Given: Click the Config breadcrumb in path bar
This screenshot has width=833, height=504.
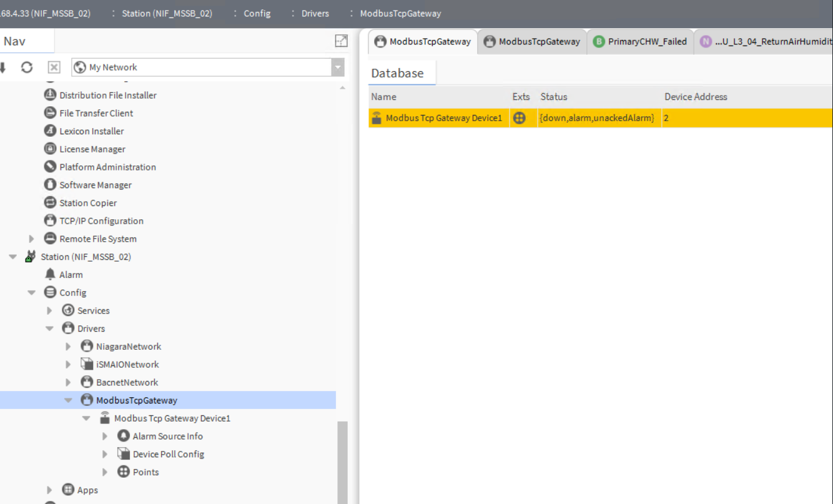Looking at the screenshot, I should [x=257, y=13].
